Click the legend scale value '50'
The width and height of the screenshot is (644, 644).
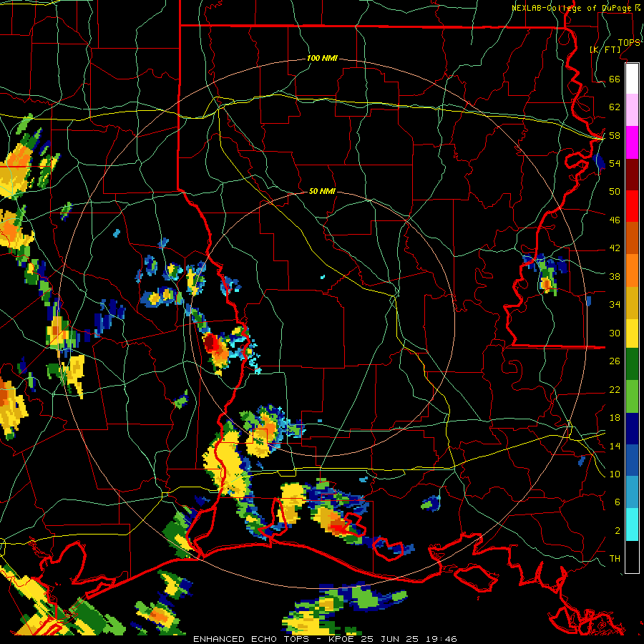pyautogui.click(x=615, y=191)
